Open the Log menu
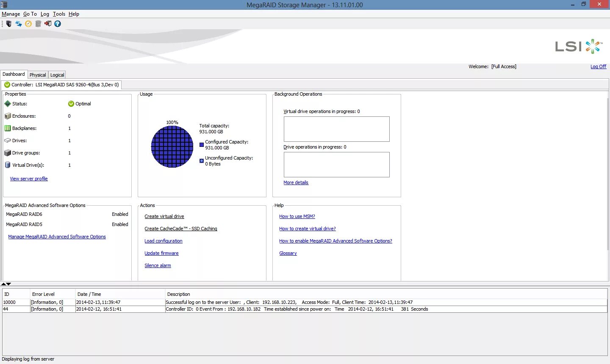Image resolution: width=610 pixels, height=364 pixels. pos(45,14)
